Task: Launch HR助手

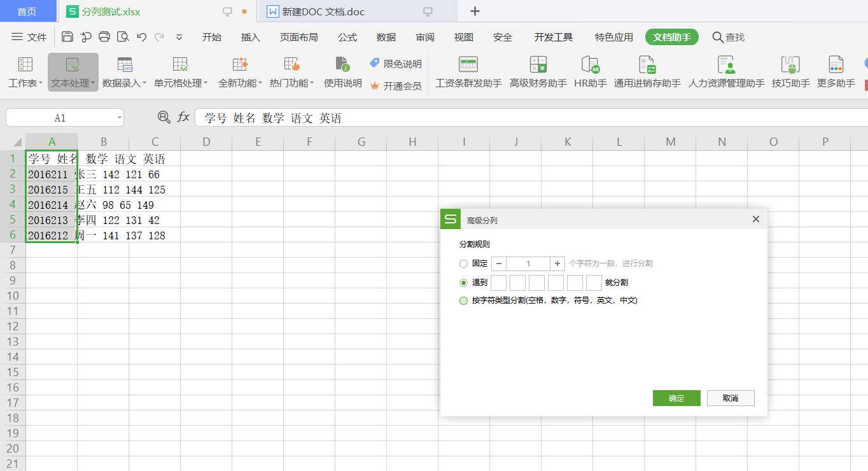Action: pyautogui.click(x=591, y=71)
